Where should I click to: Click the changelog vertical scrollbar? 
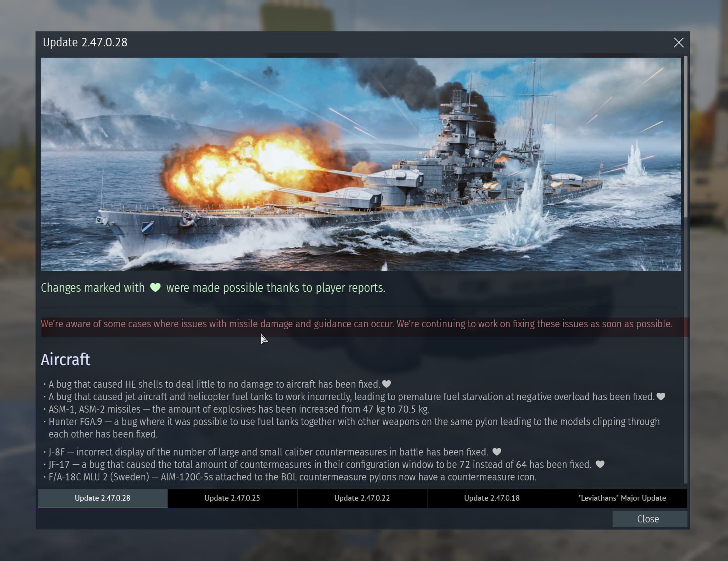coord(686,136)
